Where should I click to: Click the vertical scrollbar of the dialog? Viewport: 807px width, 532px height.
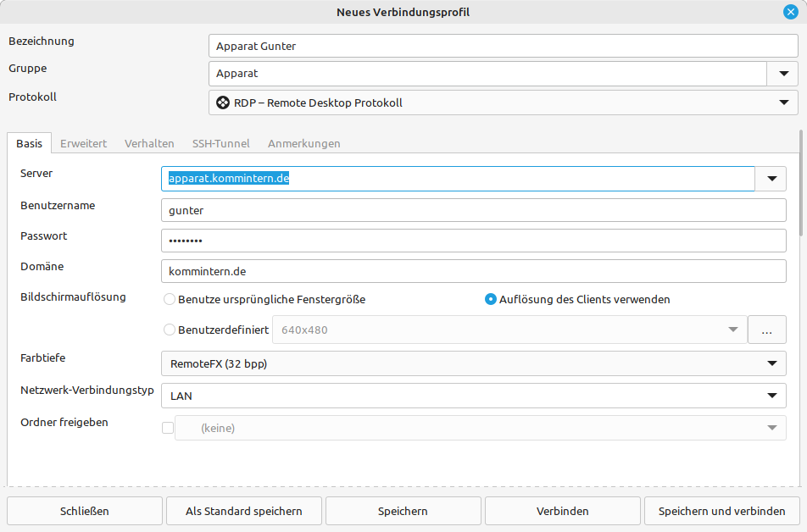pos(801,183)
